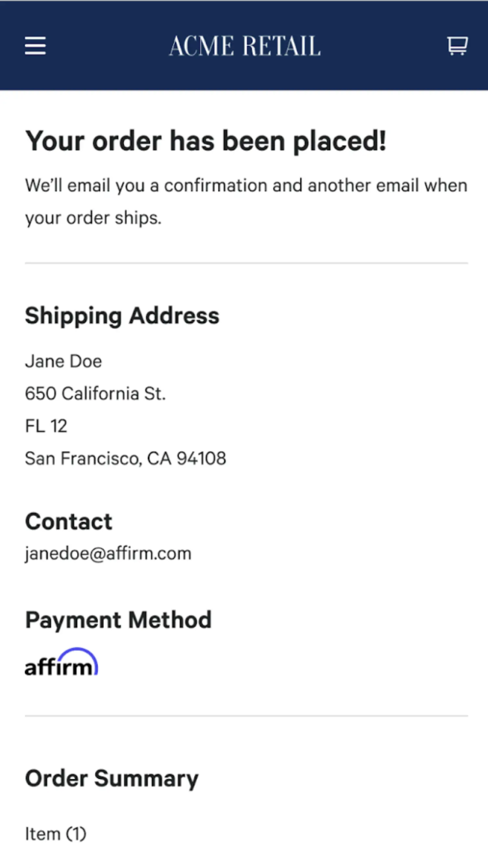Open the shopping cart
The image size is (488, 868).
tap(457, 46)
